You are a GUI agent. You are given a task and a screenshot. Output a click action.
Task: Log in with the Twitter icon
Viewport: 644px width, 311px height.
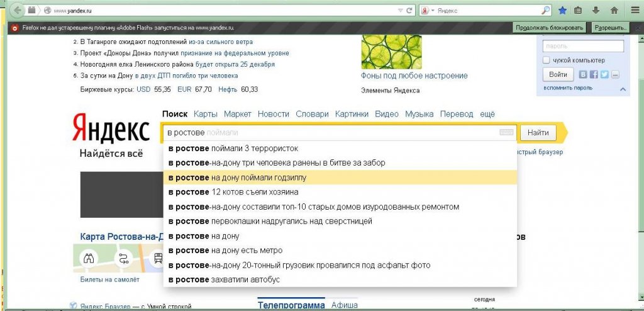[604, 74]
